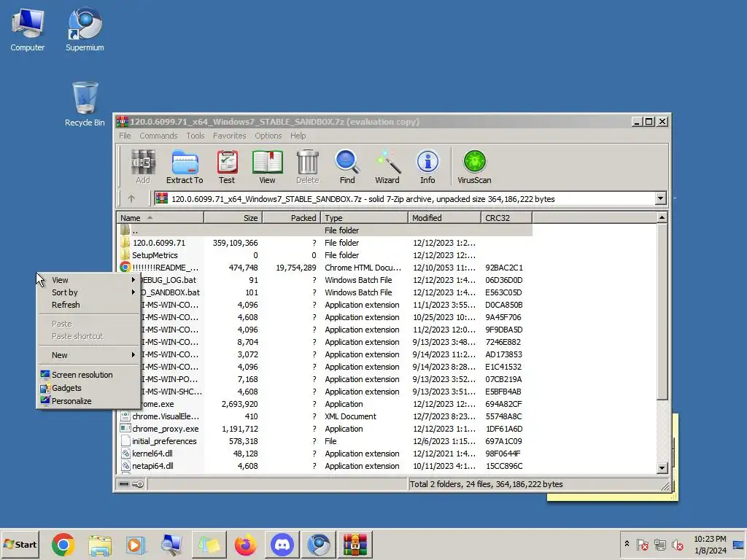Select the initial_preferences file
Viewport: 747px width, 560px height.
324,441
